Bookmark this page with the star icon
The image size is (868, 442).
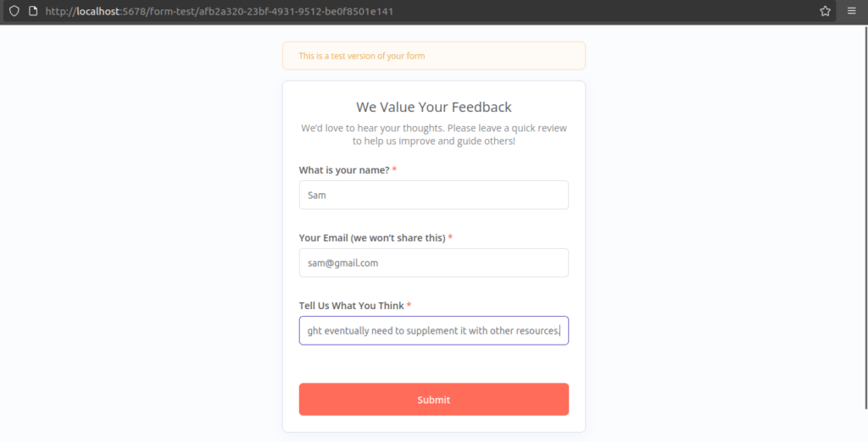pos(825,12)
